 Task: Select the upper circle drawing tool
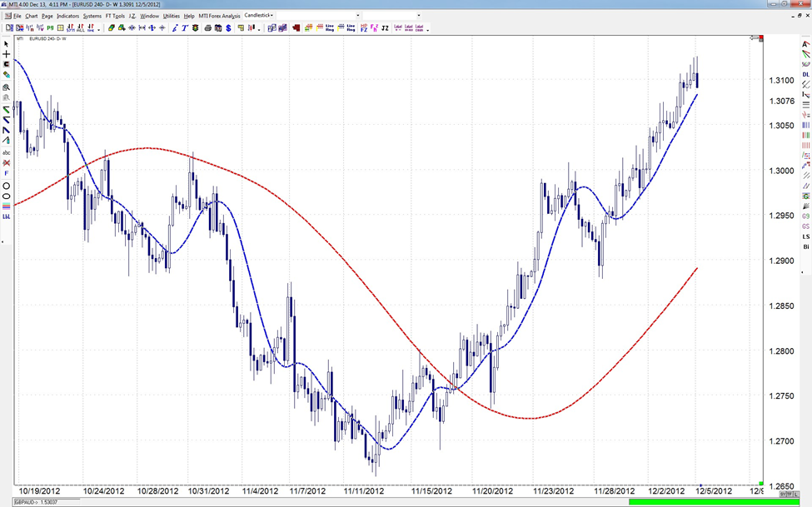point(6,186)
